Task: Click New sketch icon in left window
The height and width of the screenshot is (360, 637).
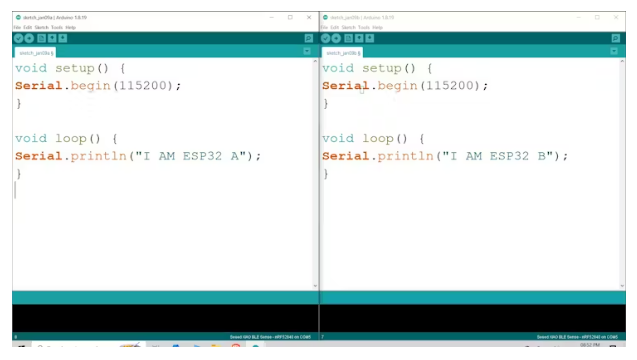Action: (x=41, y=39)
